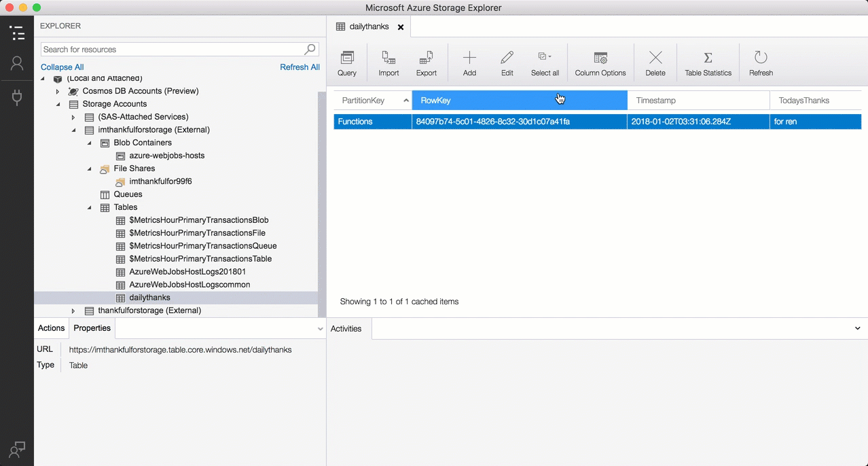
Task: Add a new entity with Add button
Action: 469,64
